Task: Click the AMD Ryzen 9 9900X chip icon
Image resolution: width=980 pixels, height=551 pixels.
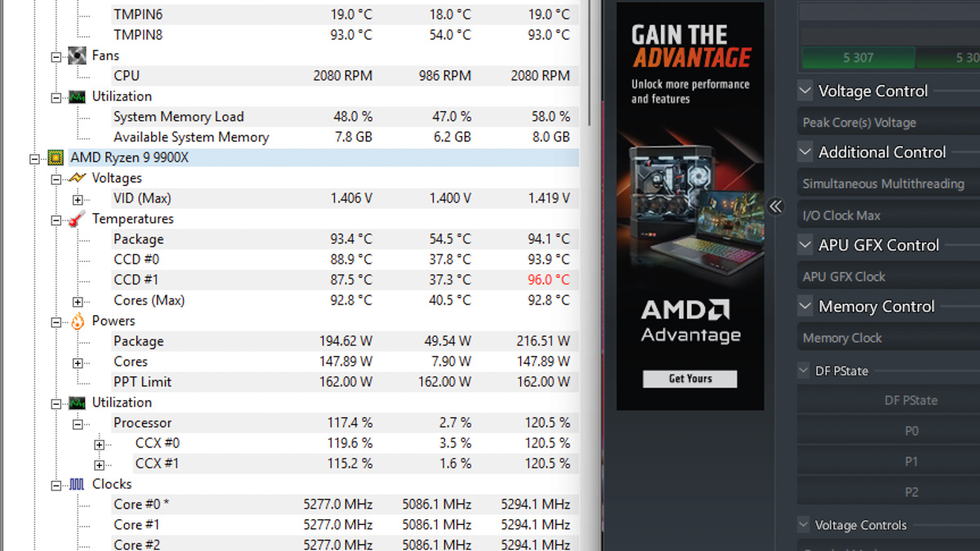Action: [x=56, y=158]
